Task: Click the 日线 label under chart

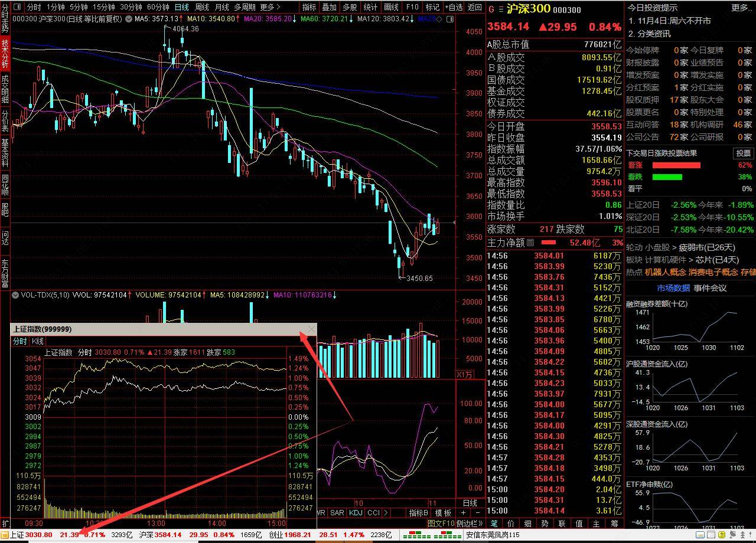Action: coord(470,503)
